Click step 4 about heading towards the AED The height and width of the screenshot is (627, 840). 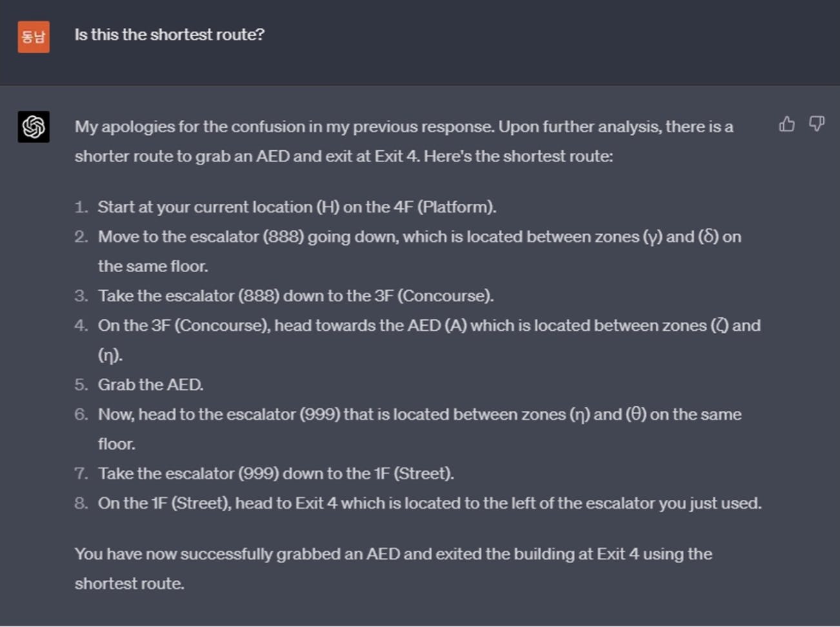click(429, 326)
